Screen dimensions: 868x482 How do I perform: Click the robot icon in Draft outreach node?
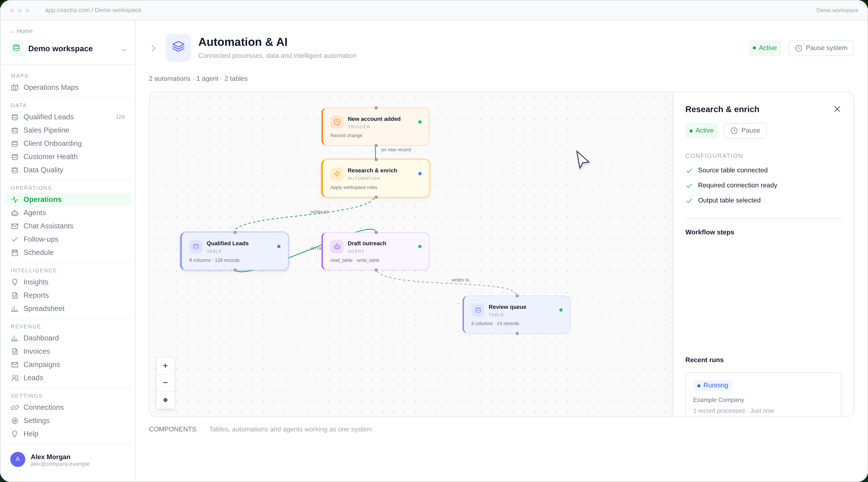pyautogui.click(x=337, y=246)
